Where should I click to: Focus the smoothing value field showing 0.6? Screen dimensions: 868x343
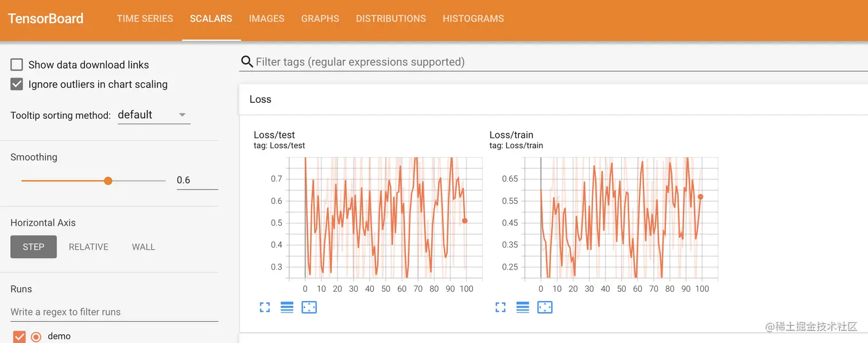197,180
